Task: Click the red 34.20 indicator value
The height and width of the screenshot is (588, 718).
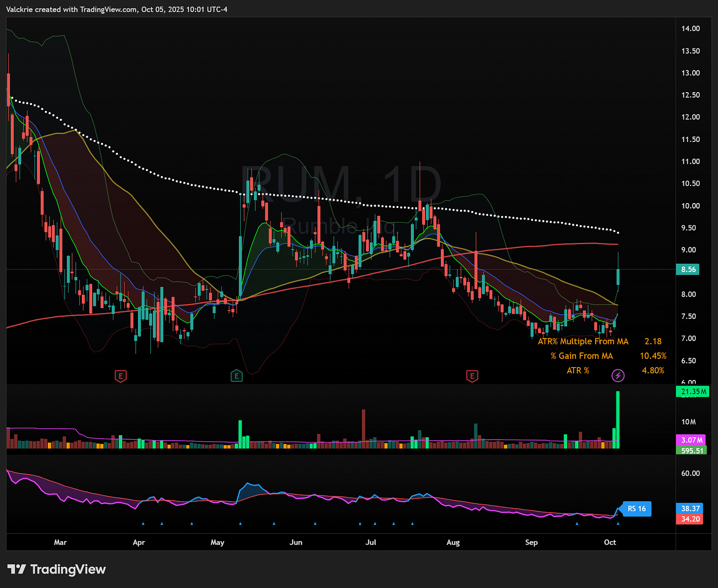Action: click(690, 519)
